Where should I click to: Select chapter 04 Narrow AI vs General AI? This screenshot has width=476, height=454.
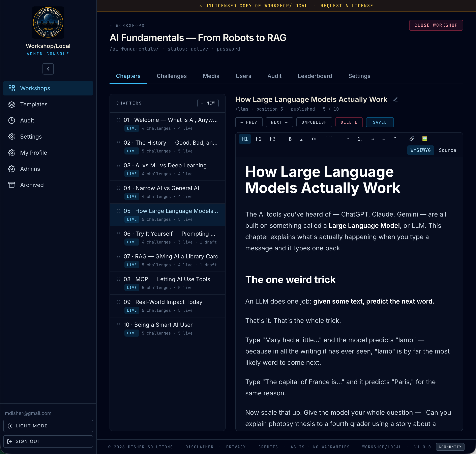(167, 192)
